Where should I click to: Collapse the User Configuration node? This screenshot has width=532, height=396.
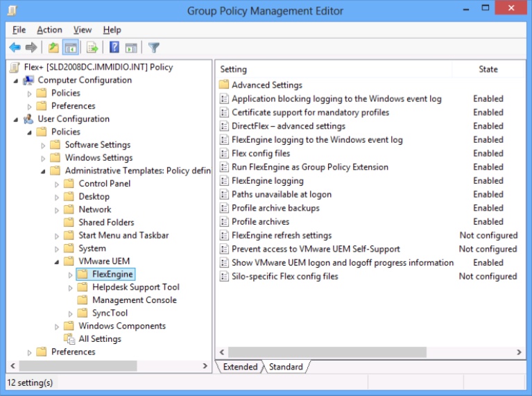[x=16, y=120]
